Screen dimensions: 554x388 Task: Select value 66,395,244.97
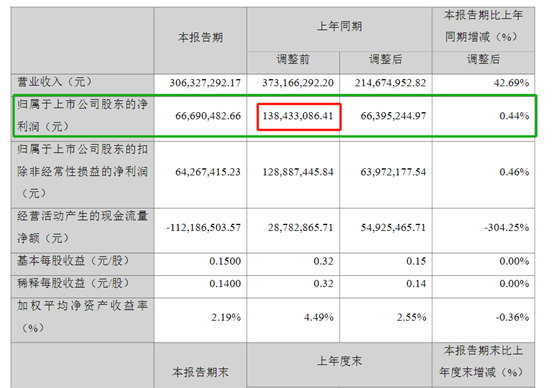click(393, 116)
